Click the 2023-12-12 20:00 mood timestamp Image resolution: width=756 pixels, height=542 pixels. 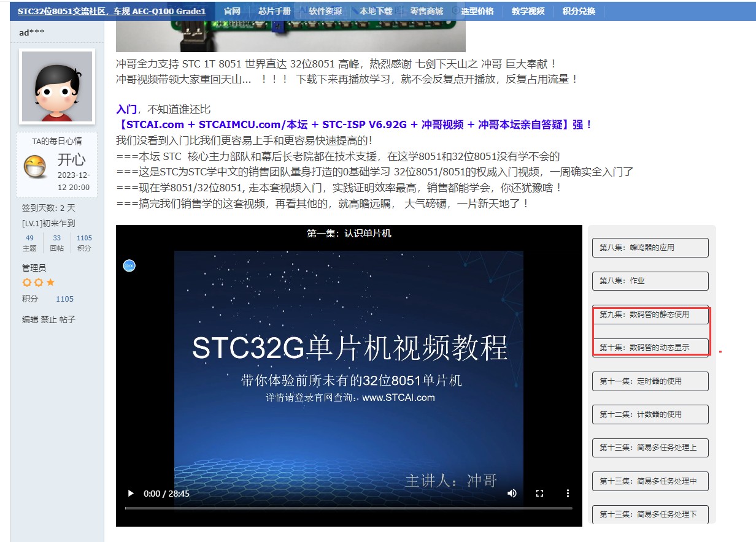click(x=75, y=181)
